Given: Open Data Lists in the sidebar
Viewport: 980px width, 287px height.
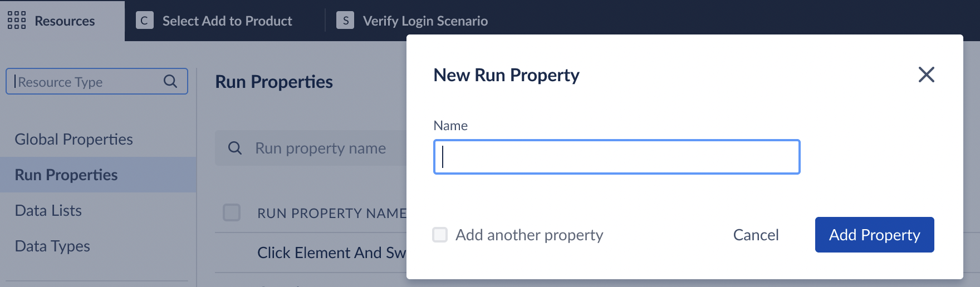Looking at the screenshot, I should (48, 210).
